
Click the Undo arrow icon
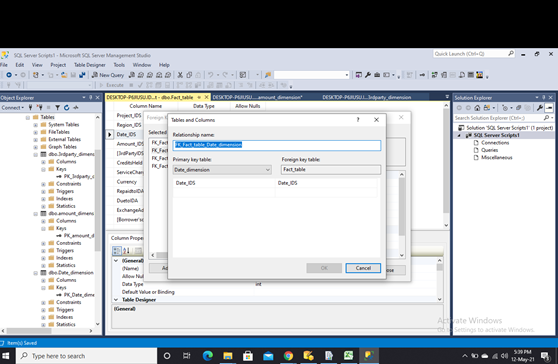click(x=210, y=75)
